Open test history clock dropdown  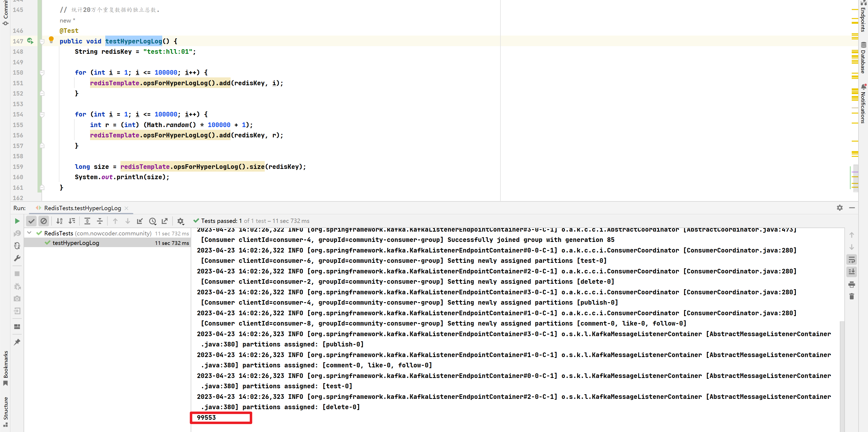pos(153,221)
